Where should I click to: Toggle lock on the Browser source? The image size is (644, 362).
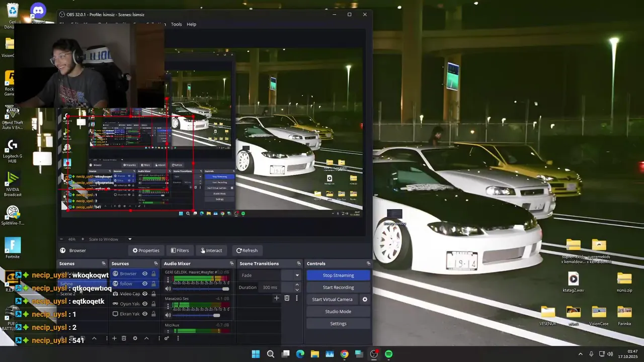coord(153,274)
